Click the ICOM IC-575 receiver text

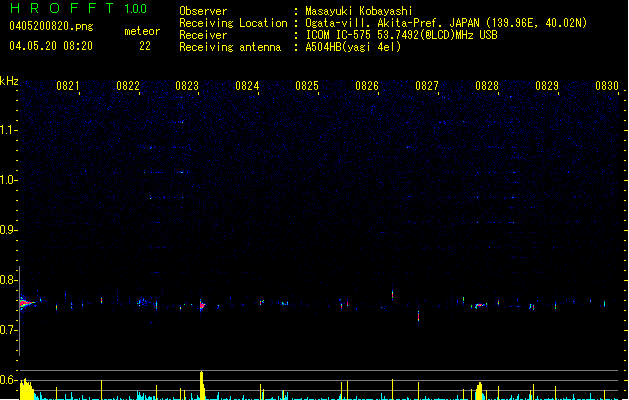[401, 35]
